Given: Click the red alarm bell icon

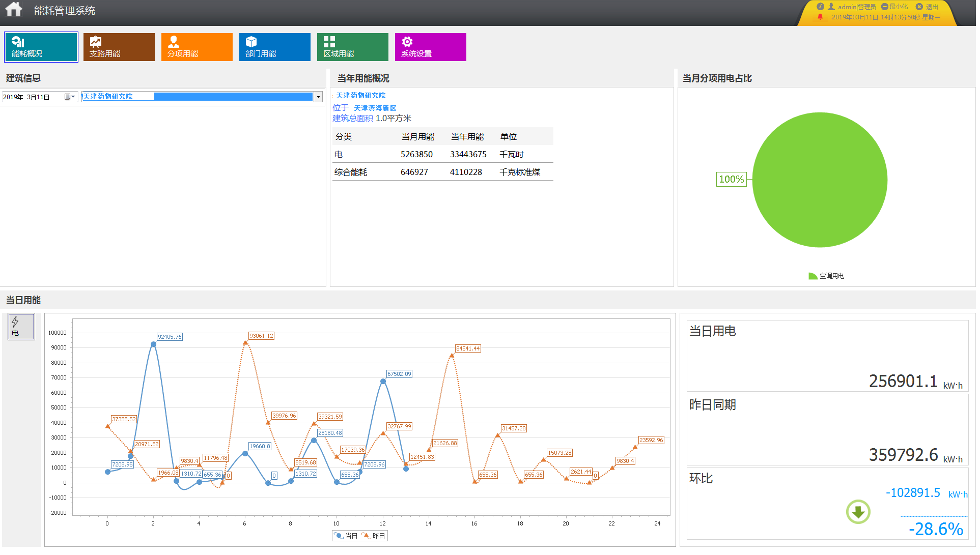Looking at the screenshot, I should pos(820,17).
